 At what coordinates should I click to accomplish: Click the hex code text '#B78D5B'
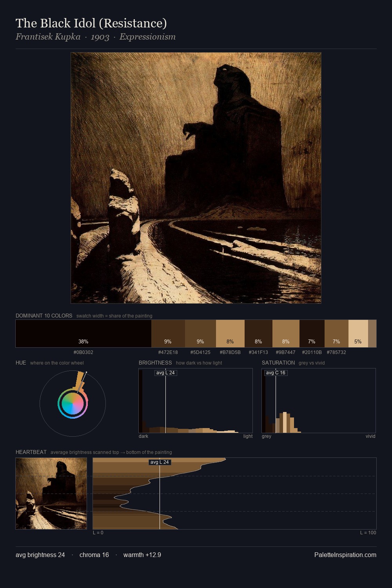(230, 352)
